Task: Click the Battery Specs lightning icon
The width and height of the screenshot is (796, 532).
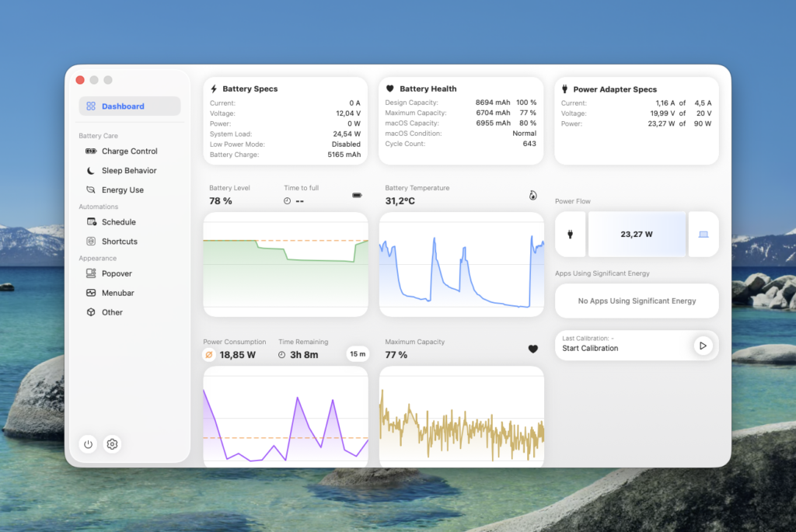Action: (x=214, y=89)
